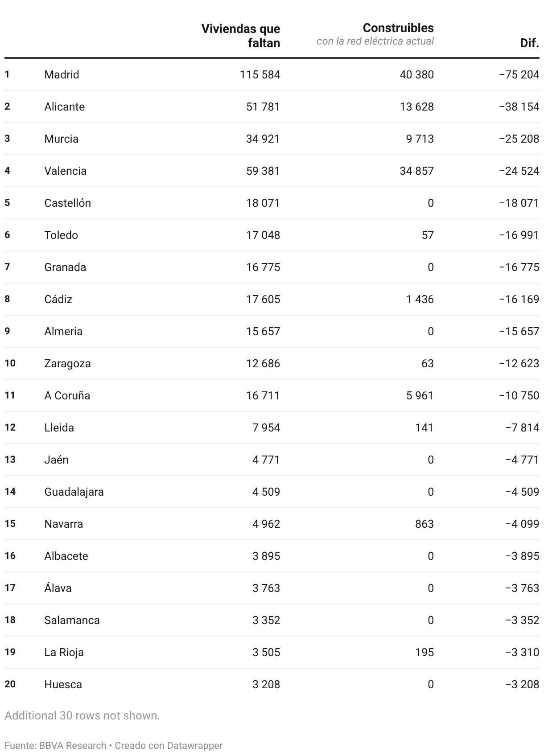The height and width of the screenshot is (756, 544).
Task: Select Valencia's buildable value 34 857
Action: [416, 171]
